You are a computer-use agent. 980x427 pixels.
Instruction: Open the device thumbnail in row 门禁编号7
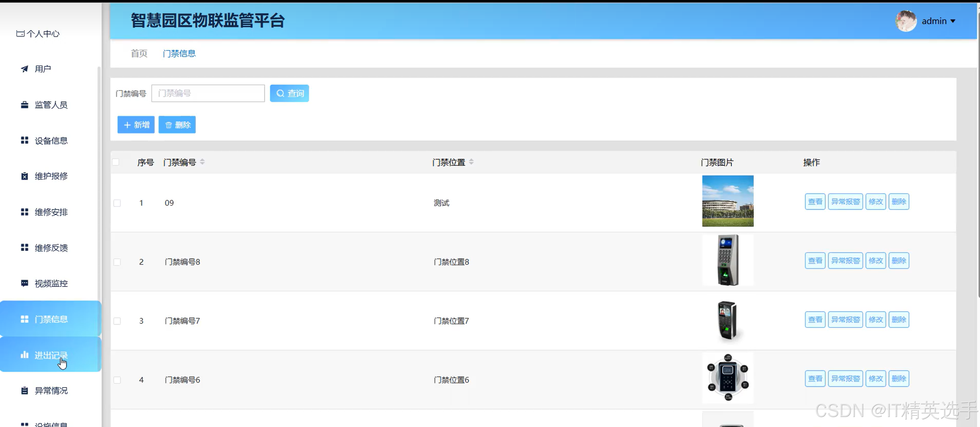pos(728,320)
